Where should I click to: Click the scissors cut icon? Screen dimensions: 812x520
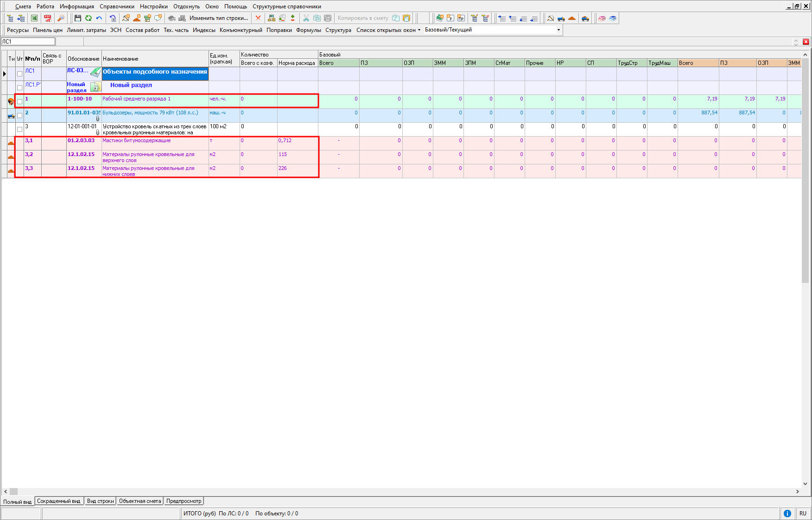click(x=306, y=18)
